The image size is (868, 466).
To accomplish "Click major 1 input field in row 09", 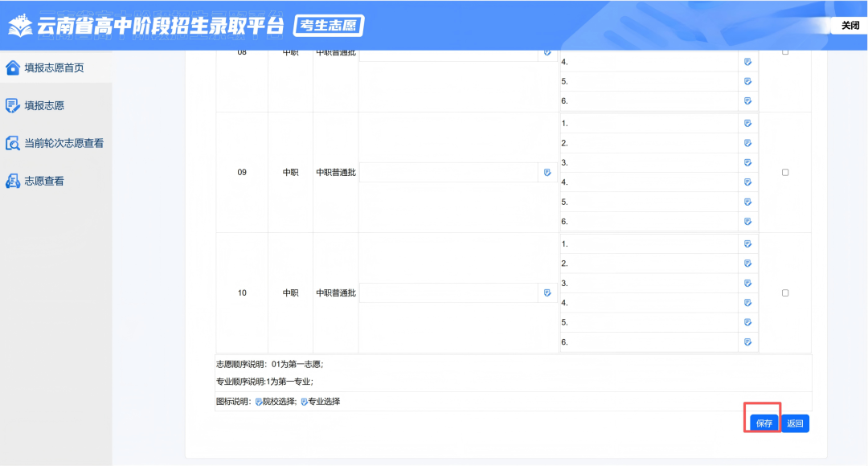I will pyautogui.click(x=649, y=124).
